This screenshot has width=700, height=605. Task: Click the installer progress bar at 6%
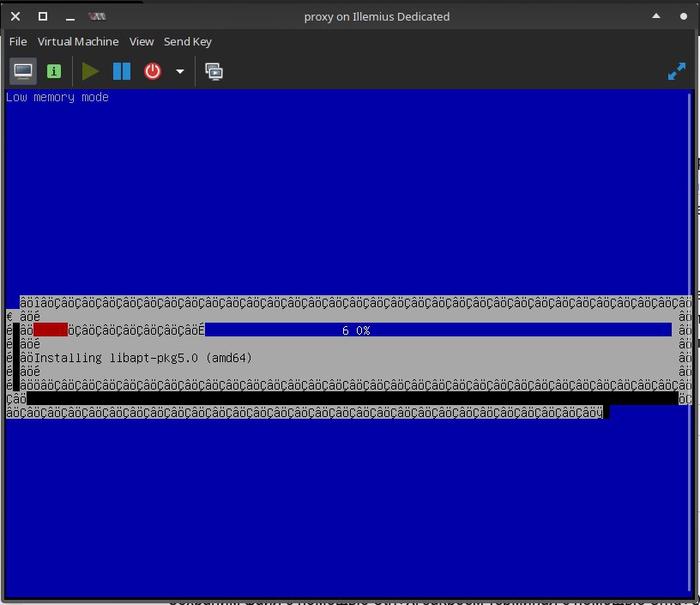pos(353,330)
